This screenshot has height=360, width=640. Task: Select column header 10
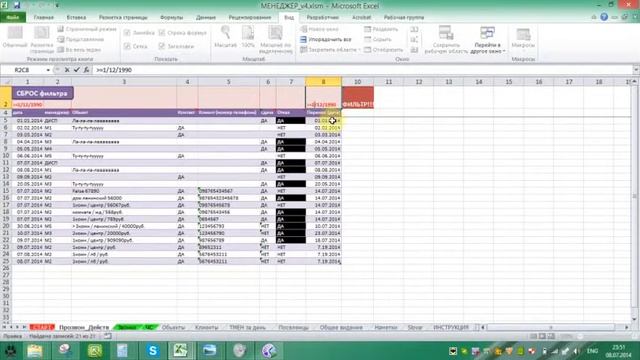[358, 82]
